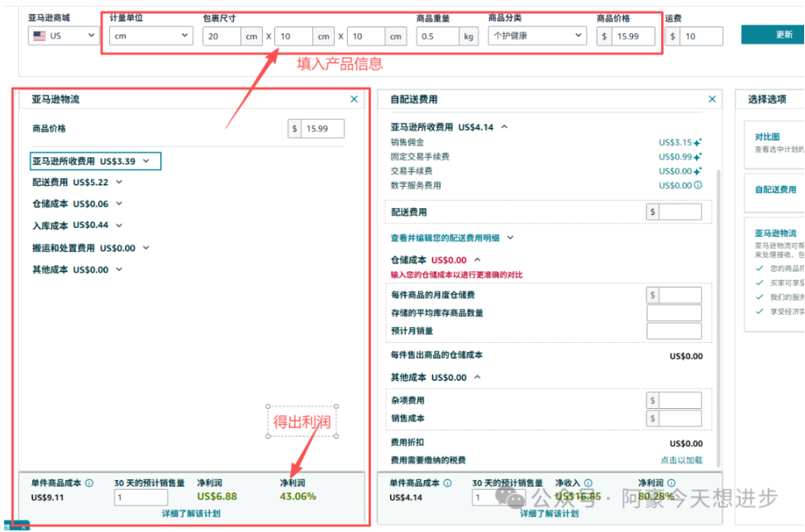Viewport: 805px width, 532px height.
Task: Collapse 其他成本 US$0.00 in 自配送费用 panel
Action: pyautogui.click(x=436, y=377)
